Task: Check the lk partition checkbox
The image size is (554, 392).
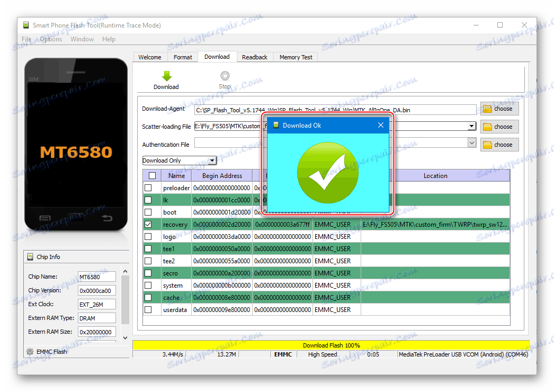Action: point(148,200)
